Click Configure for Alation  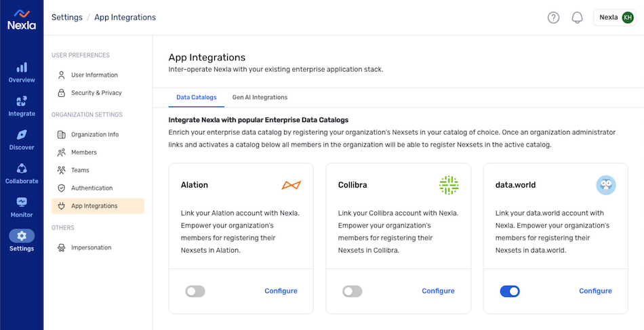(x=281, y=291)
